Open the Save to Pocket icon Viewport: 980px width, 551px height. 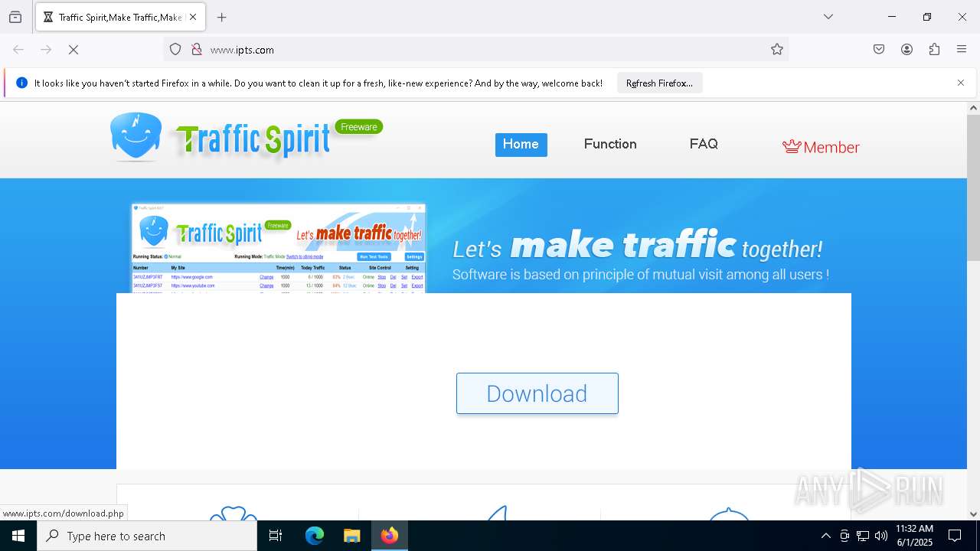pos(879,50)
